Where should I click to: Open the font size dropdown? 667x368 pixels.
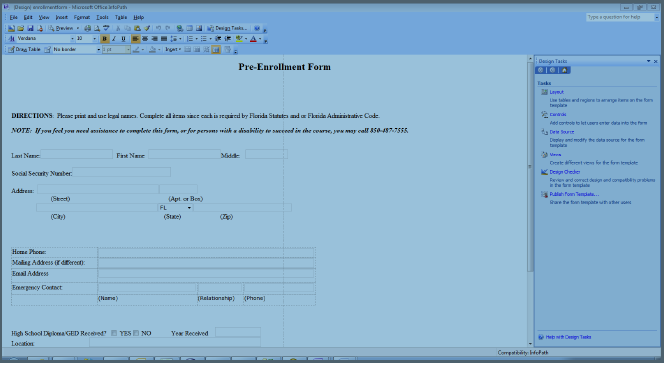click(x=94, y=39)
